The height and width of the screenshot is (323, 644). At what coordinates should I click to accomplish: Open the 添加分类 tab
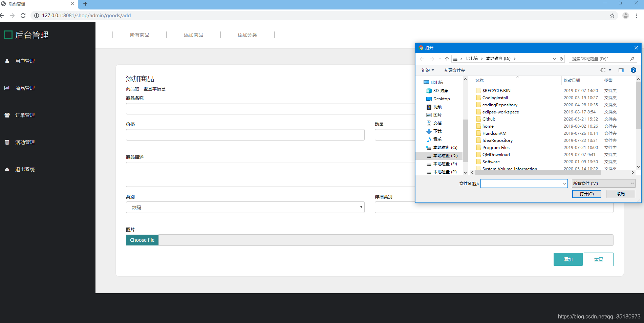pyautogui.click(x=248, y=35)
